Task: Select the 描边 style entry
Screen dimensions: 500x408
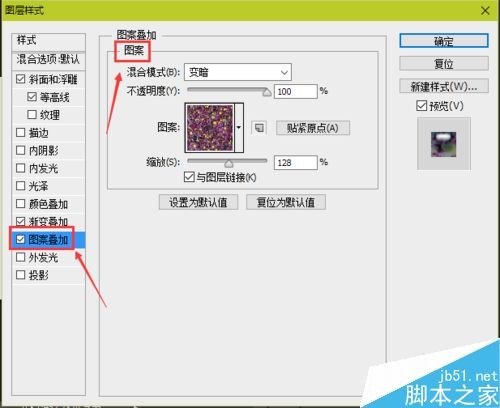Action: 39,133
